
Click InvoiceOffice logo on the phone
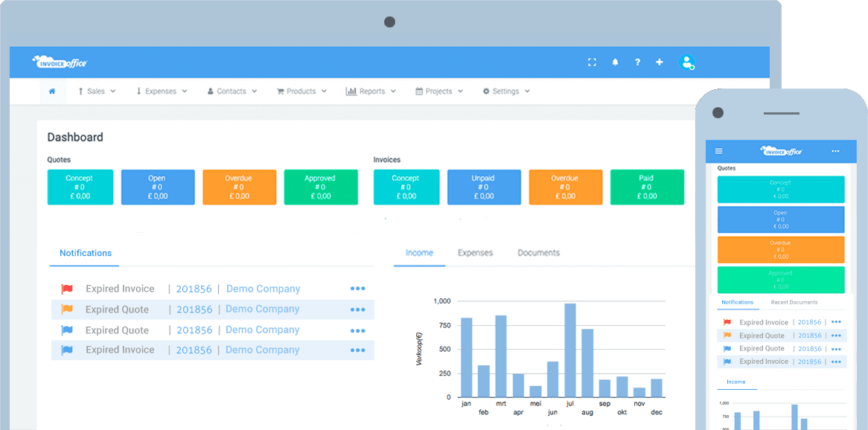781,150
